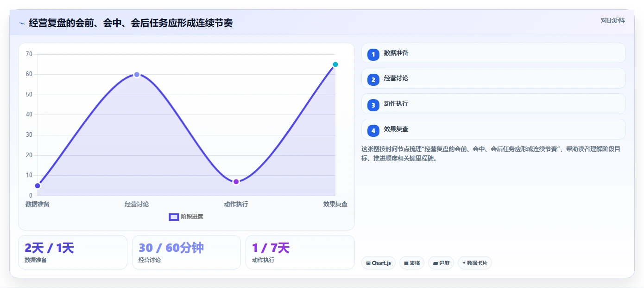This screenshot has width=644, height=288.
Task: Click the small icon in the Chart.js chip
Action: (368, 263)
